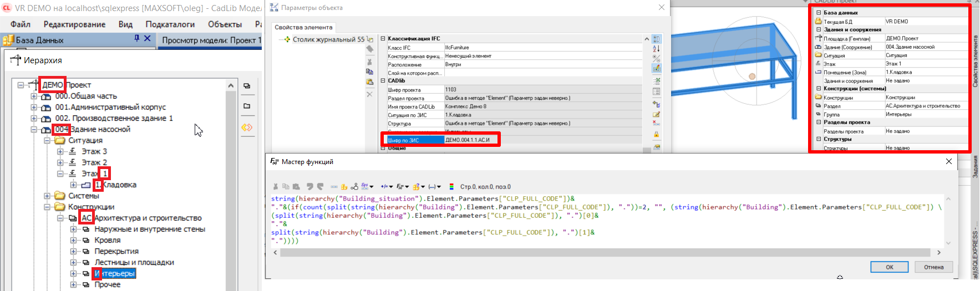The image size is (980, 291).
Task: Click the color bars icon in function wizard
Action: point(451,187)
